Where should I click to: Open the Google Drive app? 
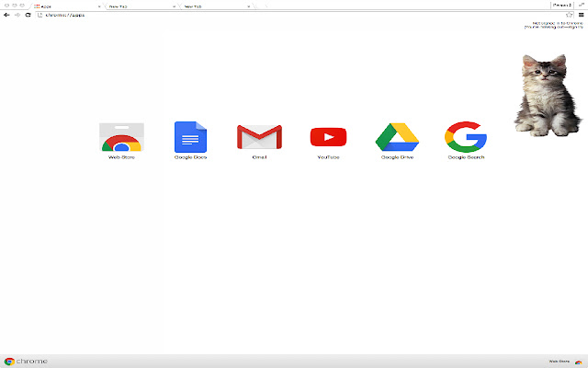(x=397, y=137)
